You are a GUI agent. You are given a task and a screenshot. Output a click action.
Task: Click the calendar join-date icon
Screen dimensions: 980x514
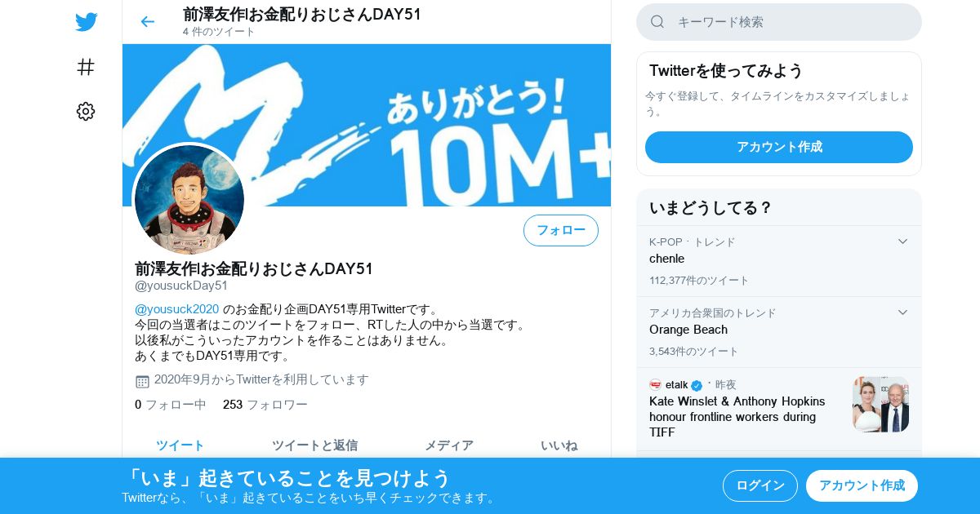click(x=142, y=380)
